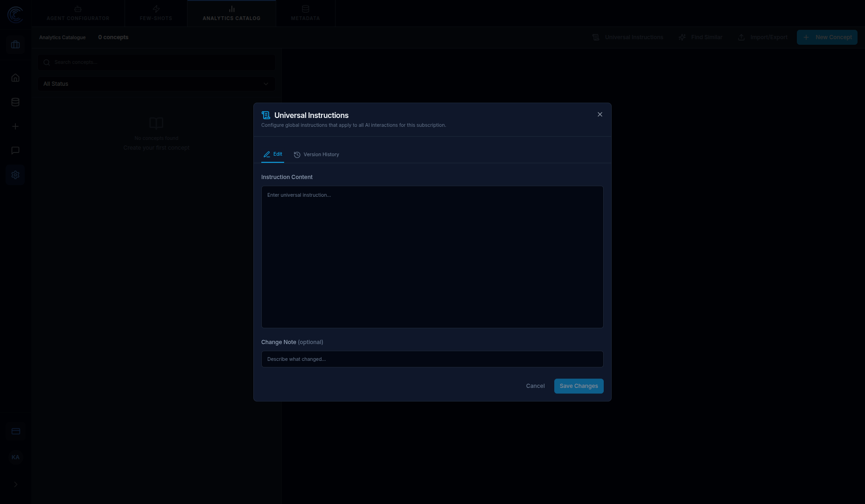Open the Analytics Catalog tab
This screenshot has height=504, width=865.
231,13
